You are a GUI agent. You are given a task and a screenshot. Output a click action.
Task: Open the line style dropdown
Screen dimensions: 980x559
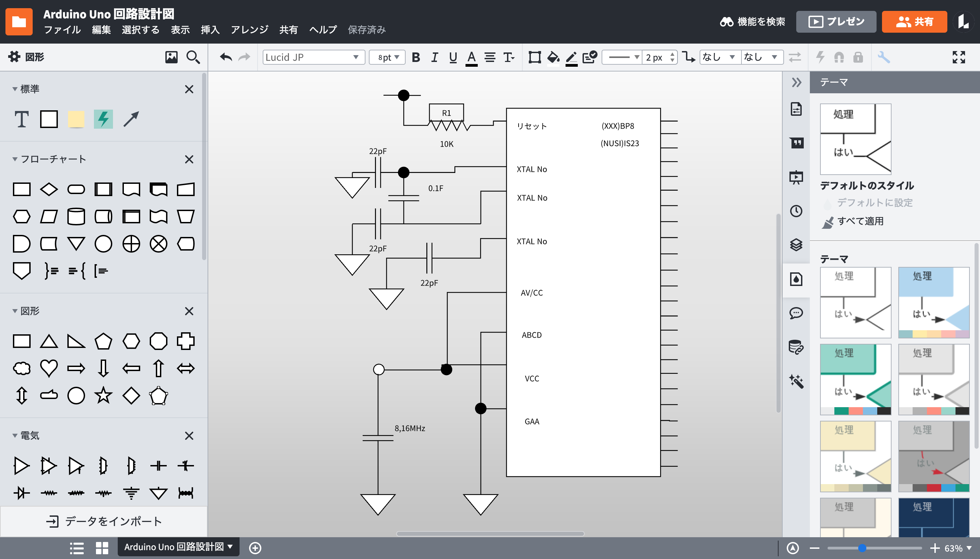pos(622,57)
